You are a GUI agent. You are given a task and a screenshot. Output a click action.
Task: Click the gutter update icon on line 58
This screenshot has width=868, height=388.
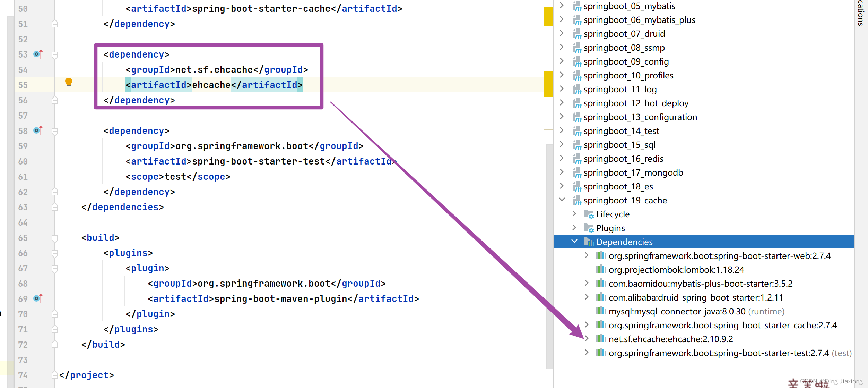tap(38, 130)
